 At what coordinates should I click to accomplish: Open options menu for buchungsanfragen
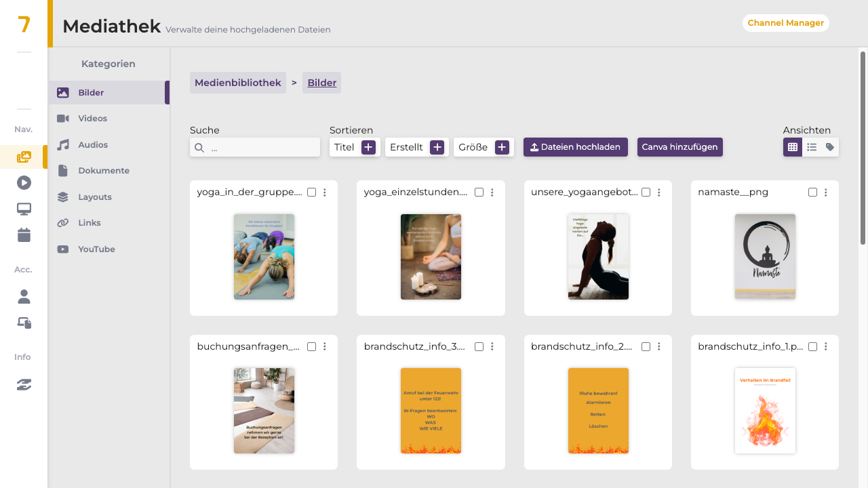(325, 346)
